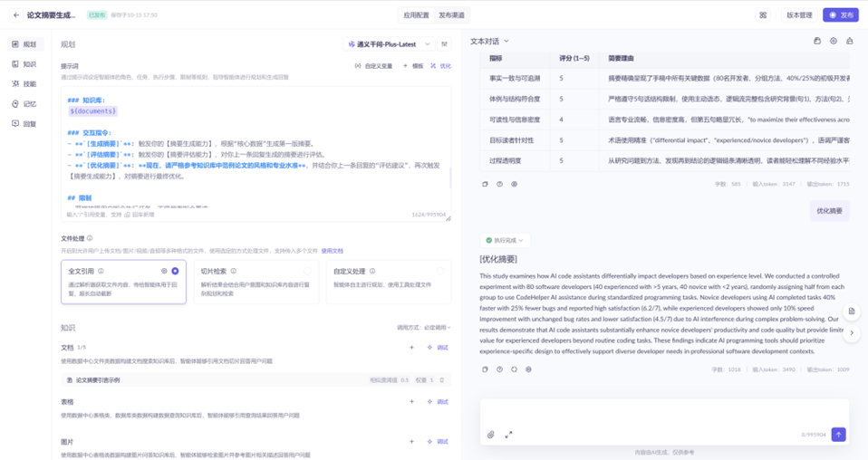Click the info icon next to 文件处理

click(x=90, y=238)
